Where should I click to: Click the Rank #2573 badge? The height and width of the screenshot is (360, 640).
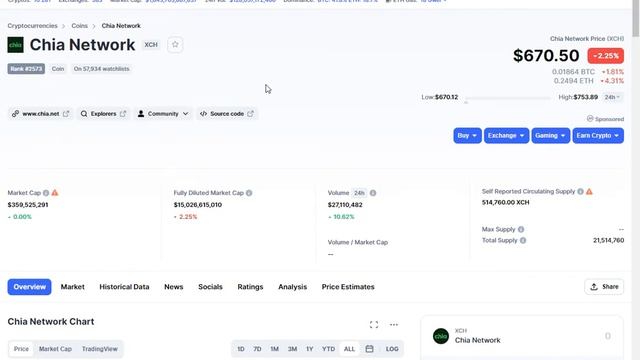tap(26, 69)
